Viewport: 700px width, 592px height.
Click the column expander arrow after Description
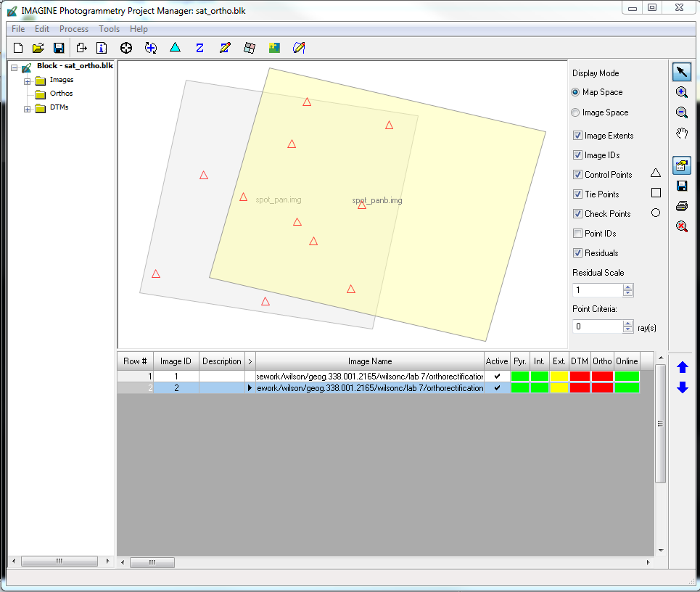pyautogui.click(x=250, y=361)
